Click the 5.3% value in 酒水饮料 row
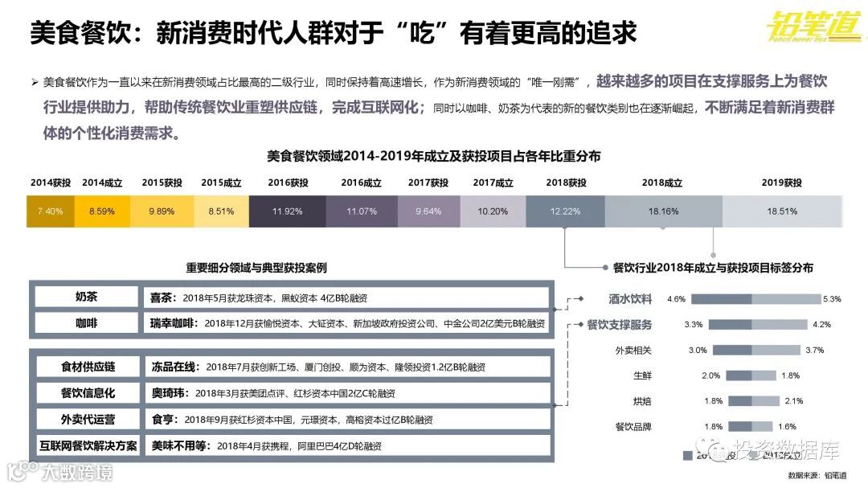 click(x=832, y=299)
